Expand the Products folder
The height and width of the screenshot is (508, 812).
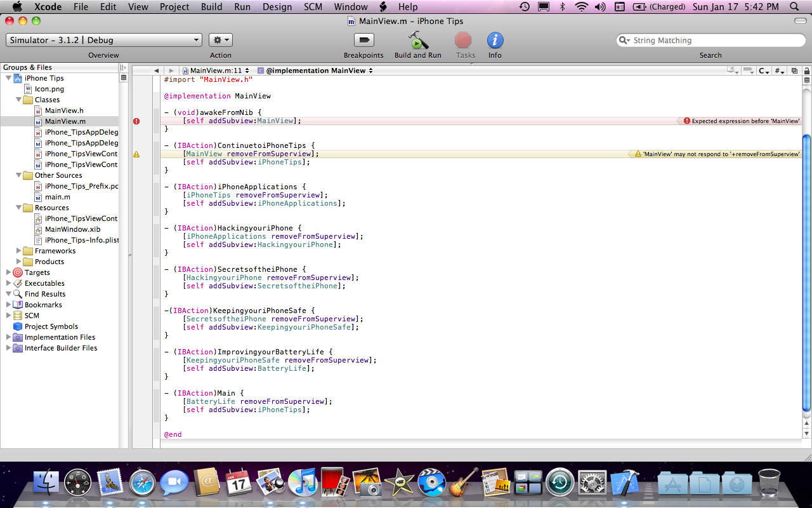click(18, 262)
